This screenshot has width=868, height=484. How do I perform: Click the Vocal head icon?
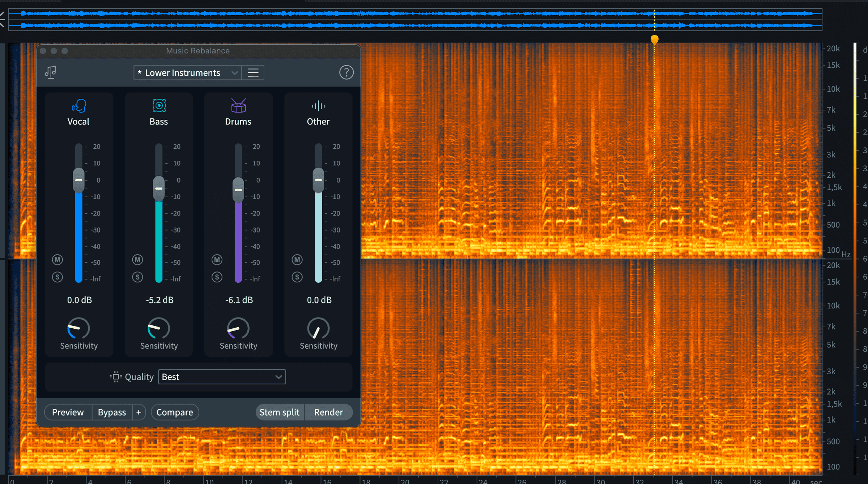[x=79, y=106]
